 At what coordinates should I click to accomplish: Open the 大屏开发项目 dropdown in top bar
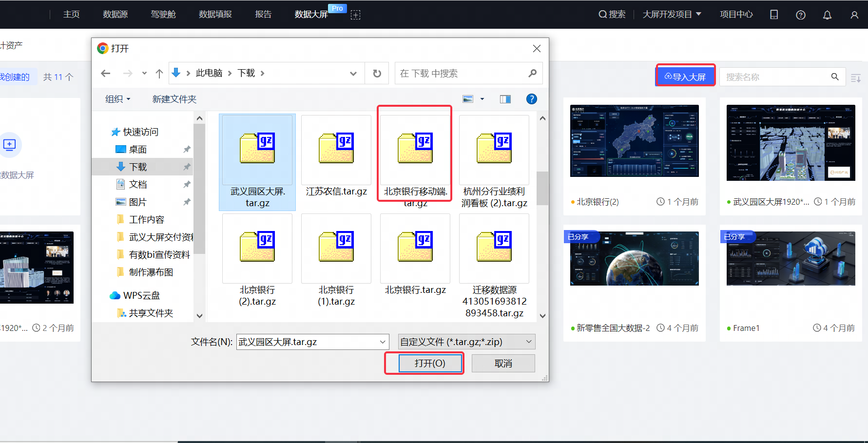point(673,14)
